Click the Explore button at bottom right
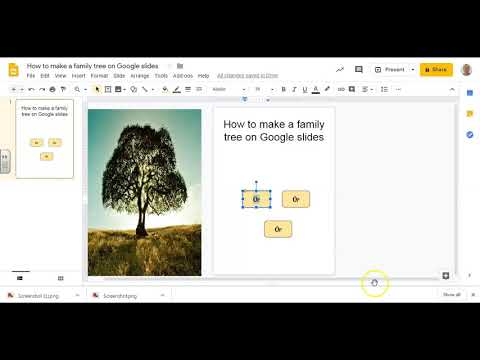480x360 pixels. click(446, 276)
